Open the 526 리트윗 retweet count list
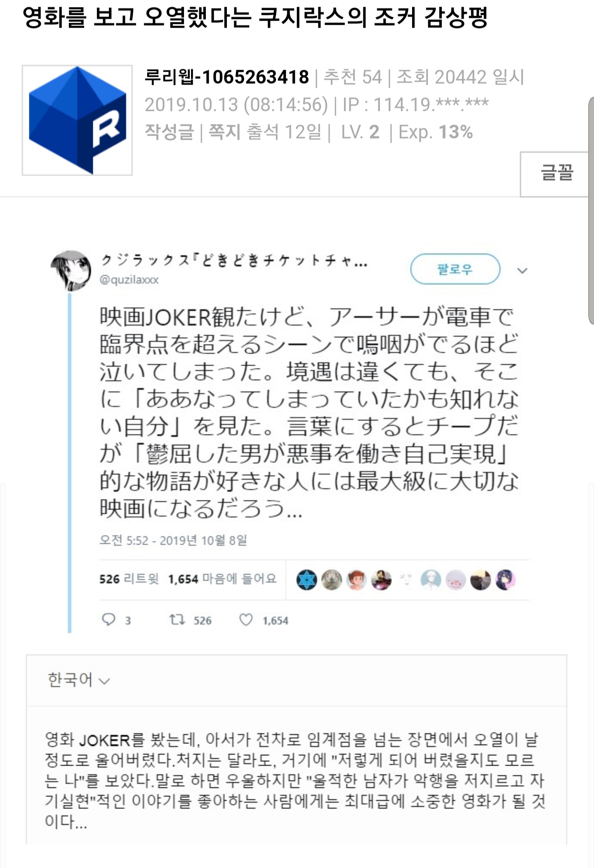The height and width of the screenshot is (868, 594). coord(129,579)
